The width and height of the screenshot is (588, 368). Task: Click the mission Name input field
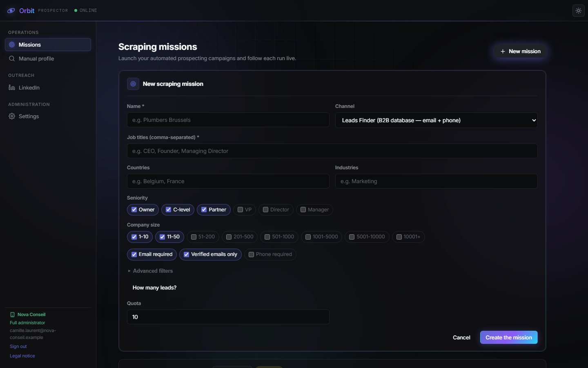click(x=228, y=120)
